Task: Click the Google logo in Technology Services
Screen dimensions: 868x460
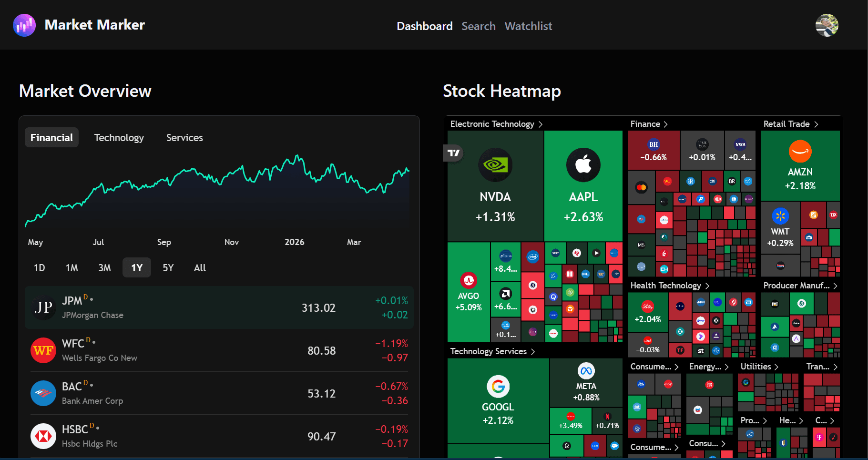Action: (498, 387)
